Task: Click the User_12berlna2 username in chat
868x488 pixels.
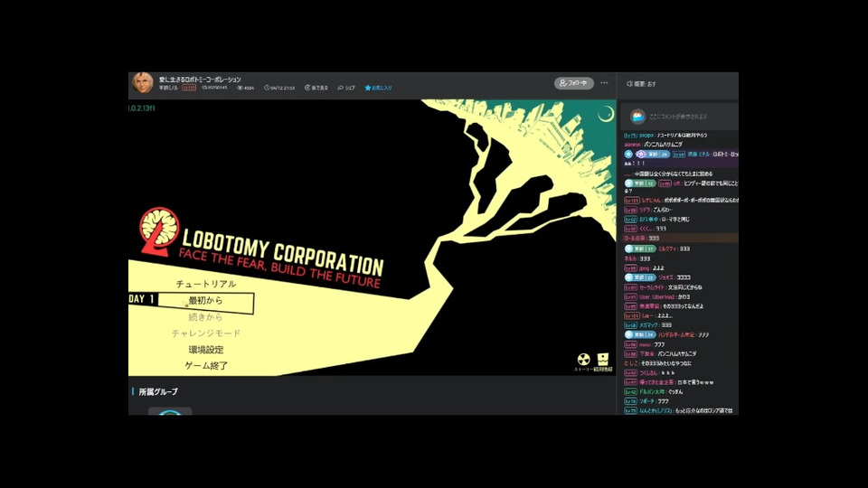Action: pyautogui.click(x=656, y=297)
